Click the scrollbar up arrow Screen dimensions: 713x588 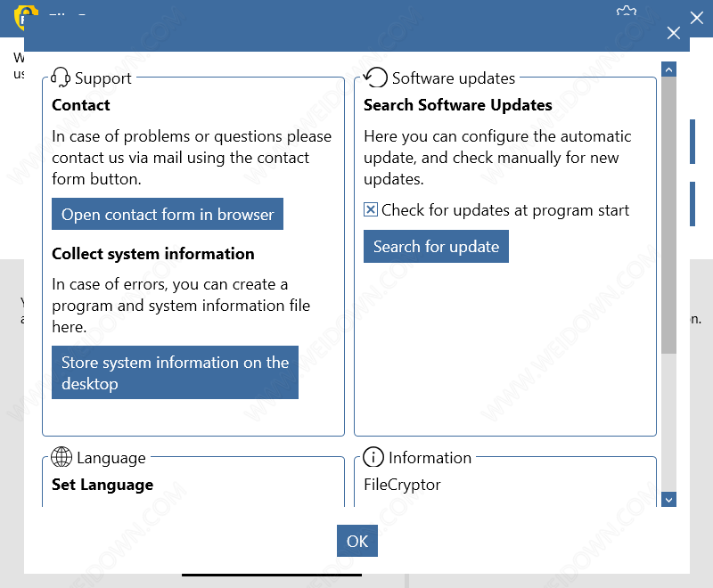tap(668, 69)
